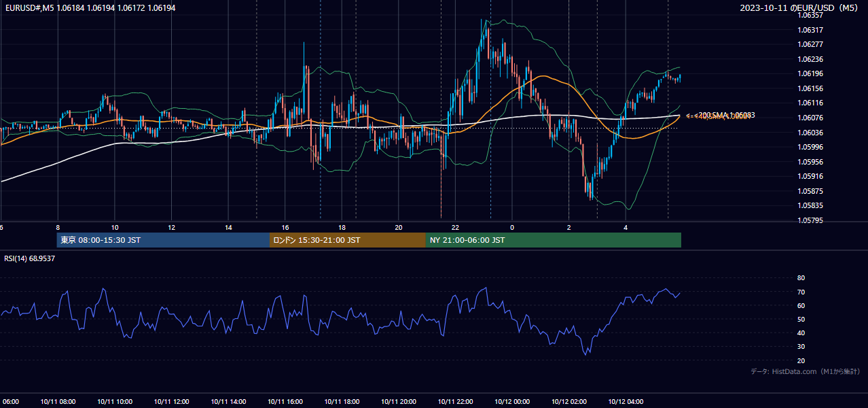
Task: Click the hour label 10 under the price chart
Action: (x=115, y=227)
